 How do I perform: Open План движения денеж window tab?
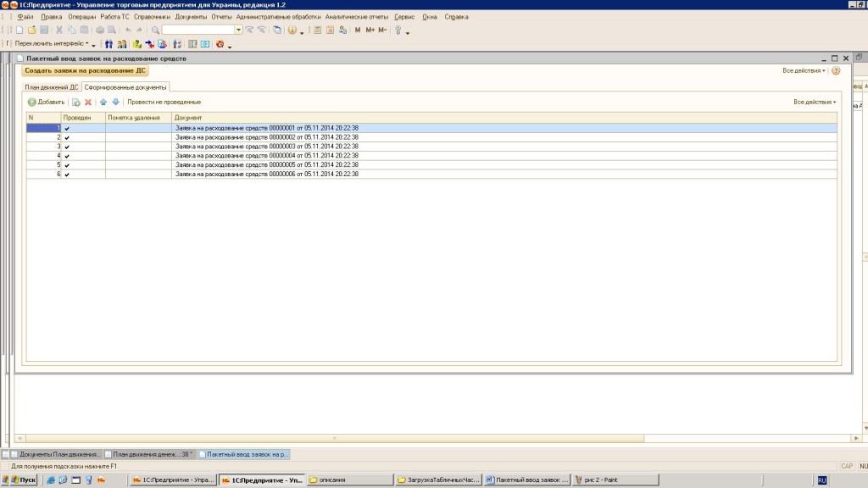click(149, 454)
